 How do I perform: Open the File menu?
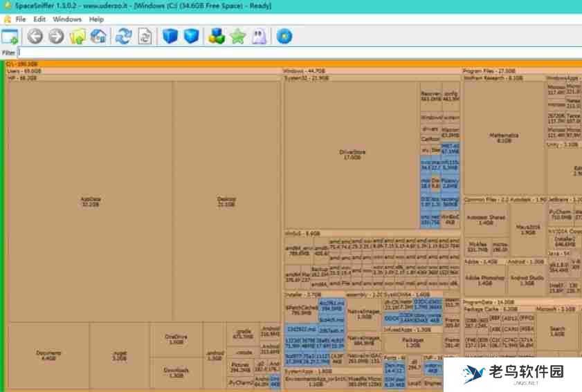coord(21,19)
